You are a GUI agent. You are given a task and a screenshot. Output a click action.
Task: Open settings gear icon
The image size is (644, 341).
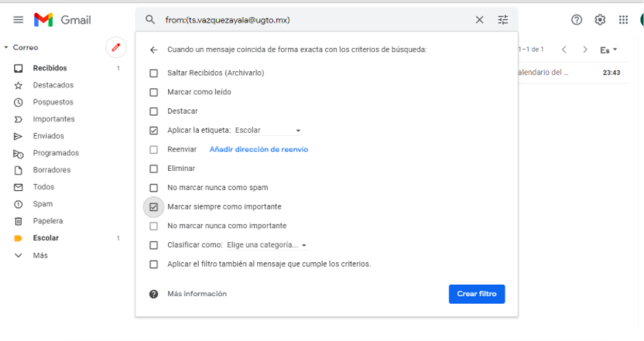(600, 19)
